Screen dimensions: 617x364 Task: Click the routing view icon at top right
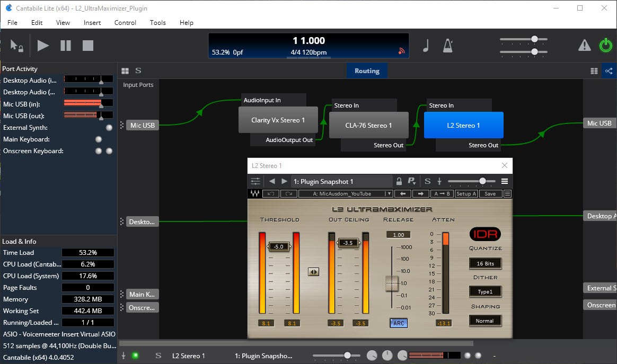[x=609, y=71]
